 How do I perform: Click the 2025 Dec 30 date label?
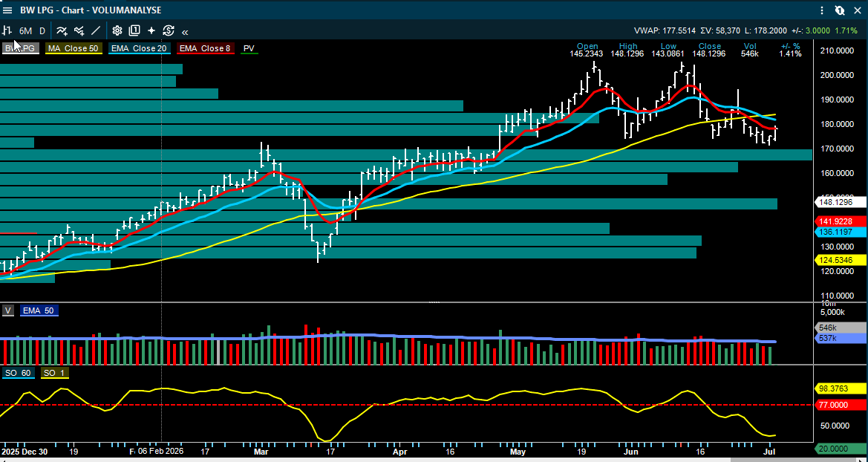tap(25, 452)
